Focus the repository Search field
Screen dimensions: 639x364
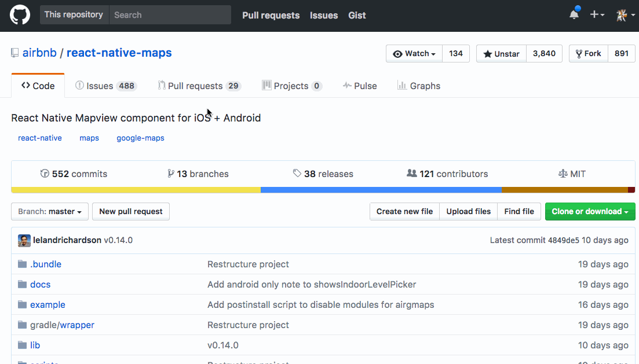click(x=170, y=14)
